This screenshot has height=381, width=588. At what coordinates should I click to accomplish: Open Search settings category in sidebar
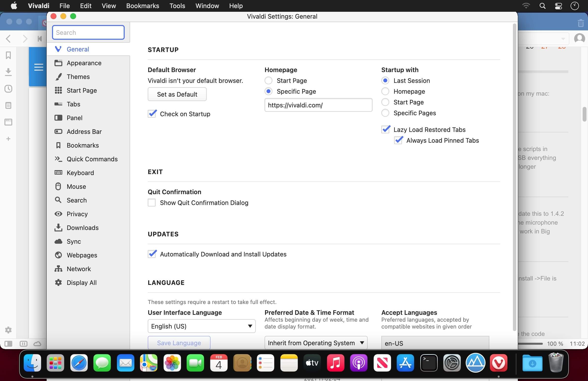[88, 200]
